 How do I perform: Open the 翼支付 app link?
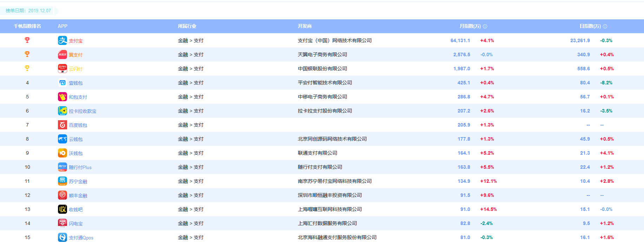[76, 55]
